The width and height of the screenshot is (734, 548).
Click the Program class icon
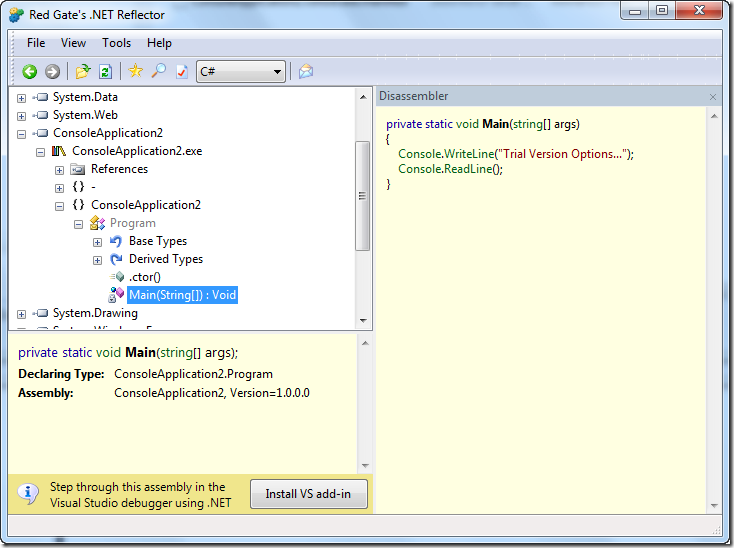coord(97,223)
